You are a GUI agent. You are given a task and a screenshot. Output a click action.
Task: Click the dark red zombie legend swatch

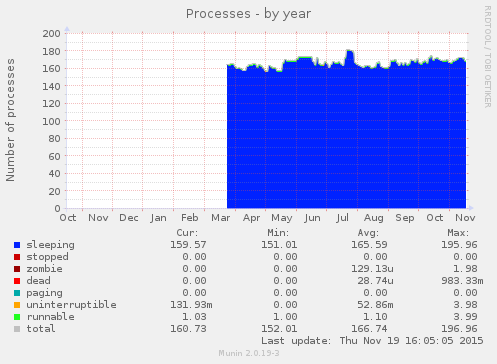(17, 269)
